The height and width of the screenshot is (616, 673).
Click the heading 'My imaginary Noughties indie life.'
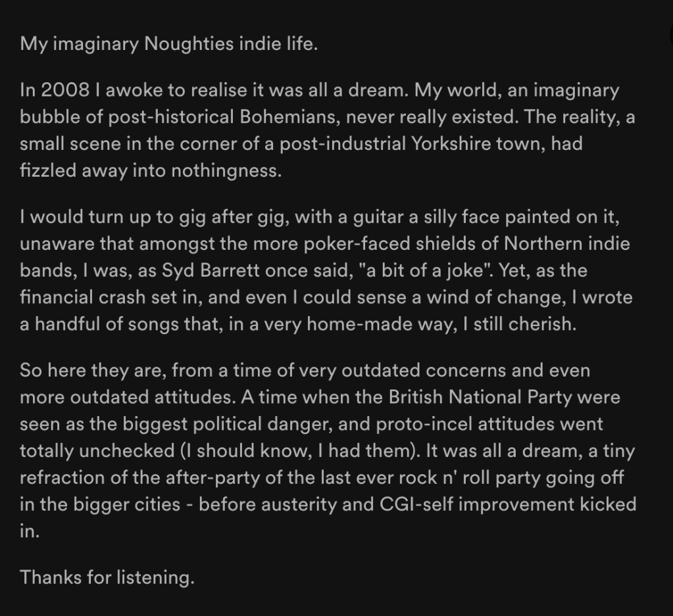[168, 45]
